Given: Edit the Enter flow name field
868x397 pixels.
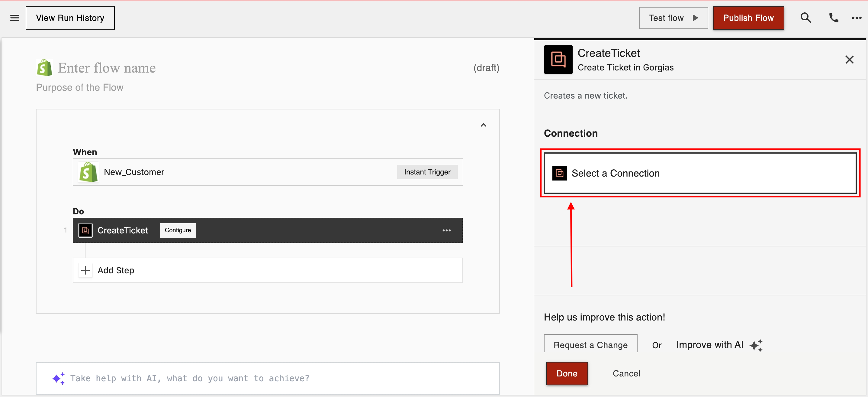Looking at the screenshot, I should point(107,68).
